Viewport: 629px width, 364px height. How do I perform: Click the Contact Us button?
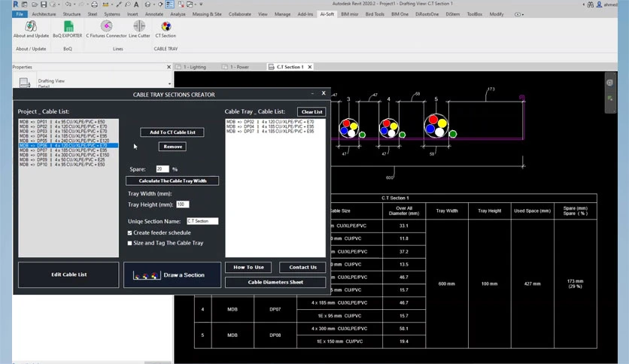click(x=302, y=267)
